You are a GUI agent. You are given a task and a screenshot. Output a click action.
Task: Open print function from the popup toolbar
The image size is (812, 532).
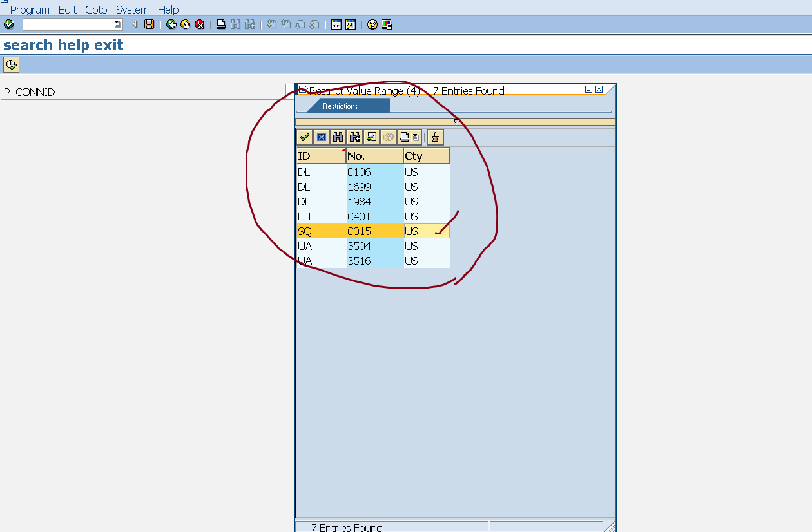click(x=404, y=137)
